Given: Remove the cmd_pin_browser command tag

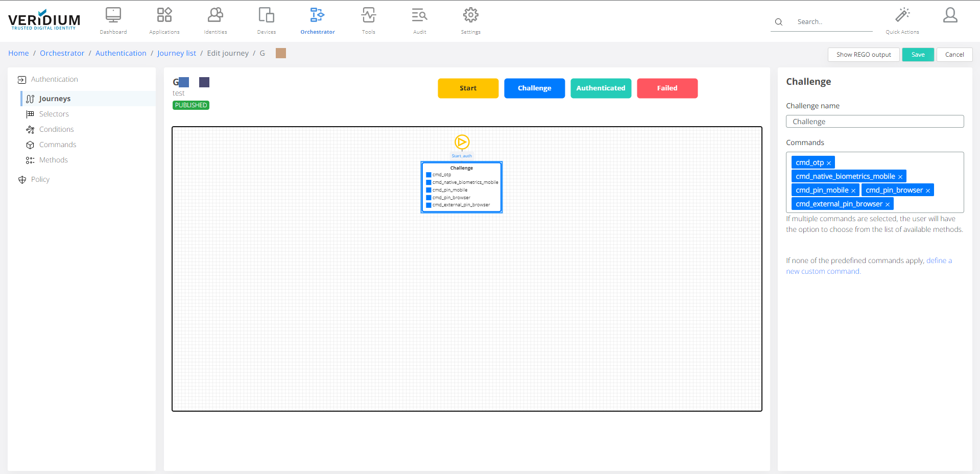Looking at the screenshot, I should pos(928,191).
